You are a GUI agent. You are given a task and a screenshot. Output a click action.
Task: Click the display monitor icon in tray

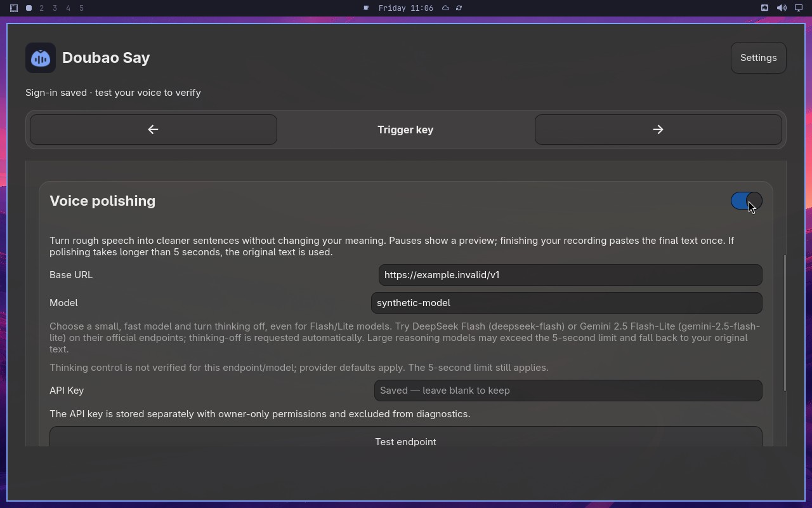coord(799,8)
